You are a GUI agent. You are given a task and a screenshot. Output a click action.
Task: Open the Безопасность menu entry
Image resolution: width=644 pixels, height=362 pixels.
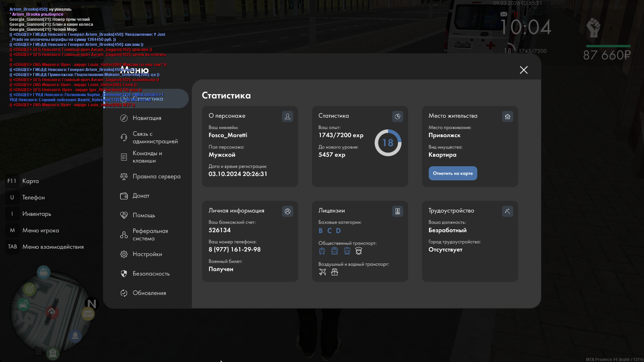pos(151,274)
